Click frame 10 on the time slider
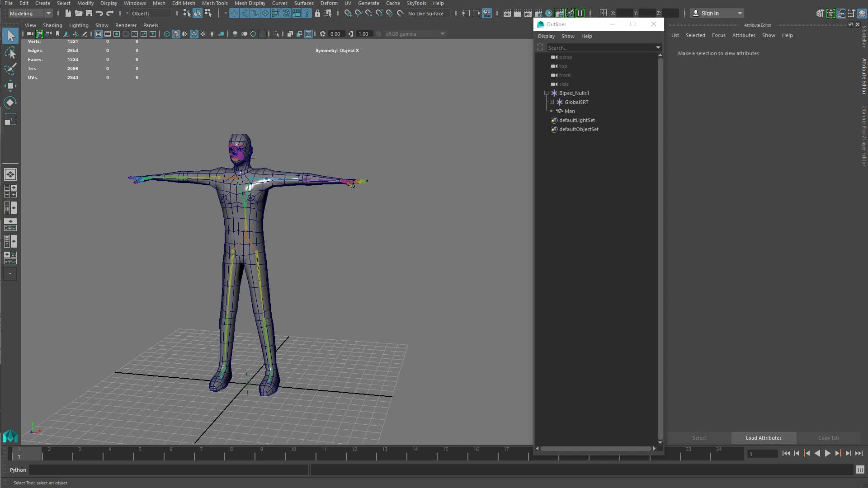 pyautogui.click(x=293, y=453)
